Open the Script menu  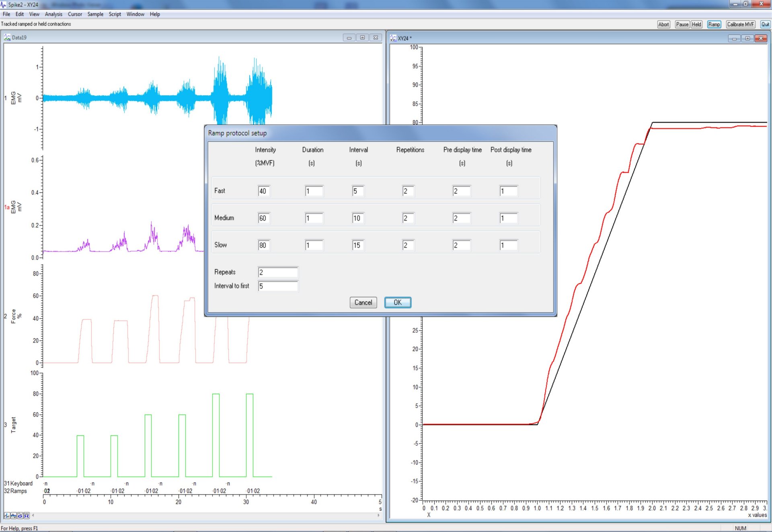tap(115, 14)
